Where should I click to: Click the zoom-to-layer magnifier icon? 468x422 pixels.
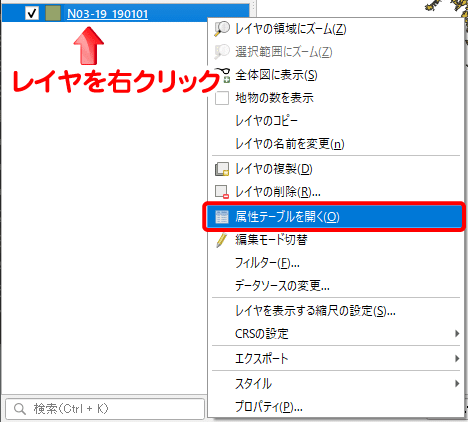tap(222, 29)
